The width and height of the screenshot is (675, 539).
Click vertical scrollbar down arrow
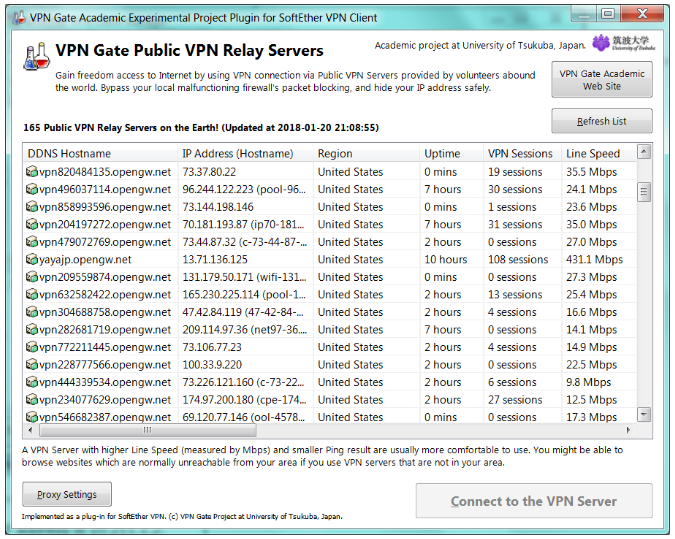click(x=644, y=415)
